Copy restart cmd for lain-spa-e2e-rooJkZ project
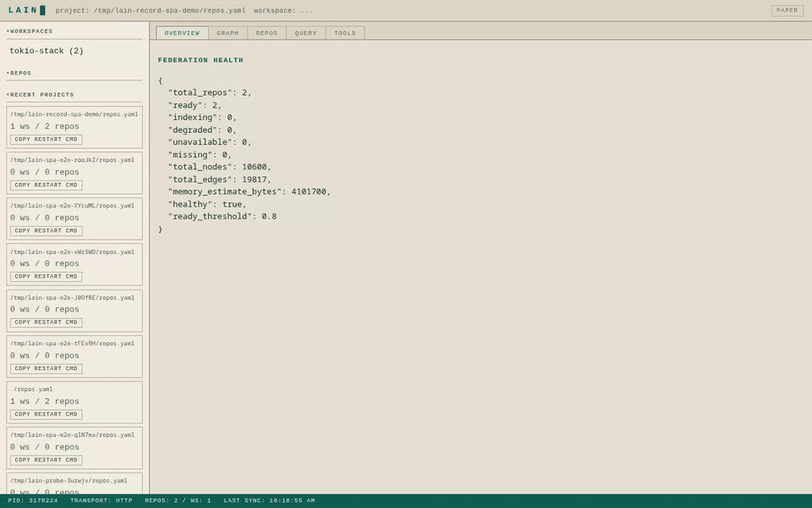This screenshot has height=508, width=812. pyautogui.click(x=46, y=185)
